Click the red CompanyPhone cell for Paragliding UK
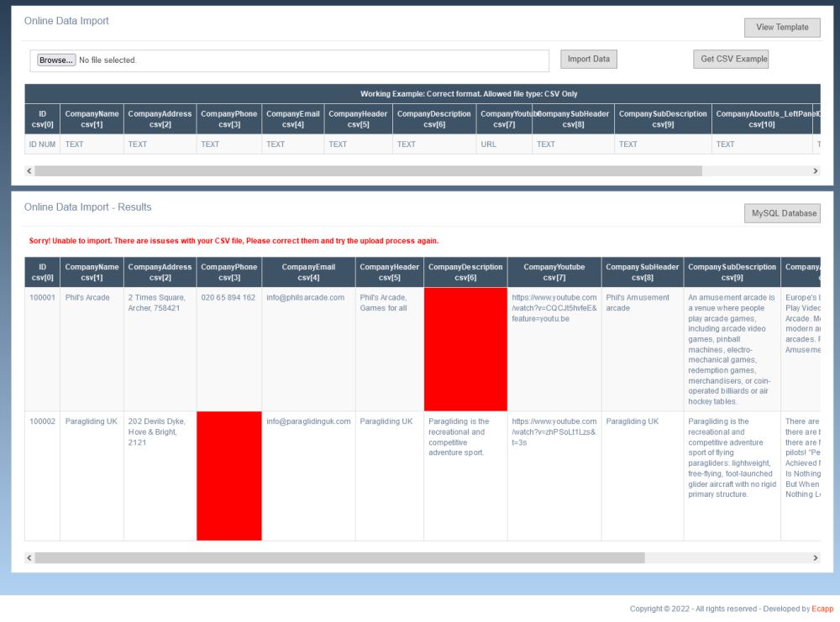This screenshot has height=622, width=840. (x=229, y=476)
